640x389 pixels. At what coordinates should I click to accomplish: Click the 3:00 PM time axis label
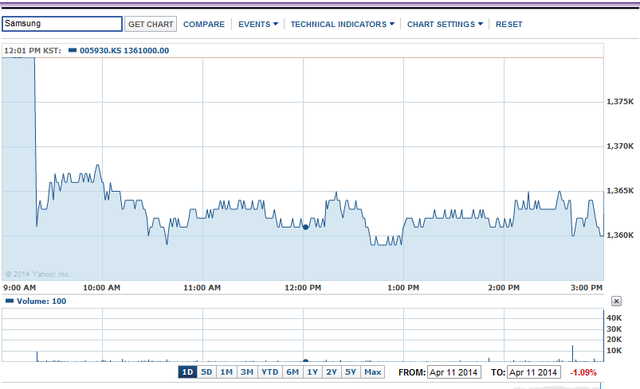(587, 288)
